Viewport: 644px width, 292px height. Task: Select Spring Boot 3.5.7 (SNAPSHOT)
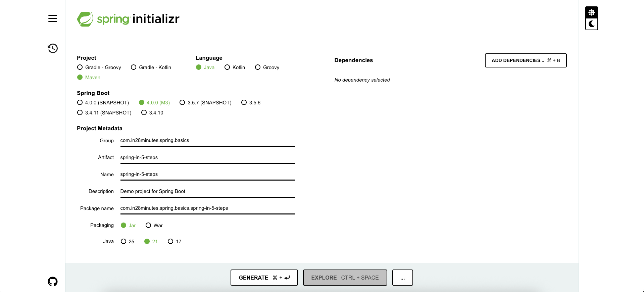pyautogui.click(x=205, y=103)
